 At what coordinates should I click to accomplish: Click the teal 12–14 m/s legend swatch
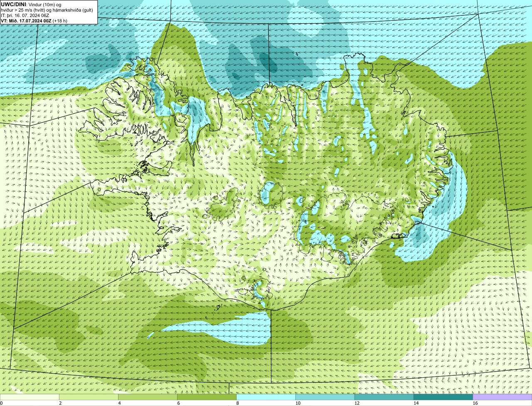pyautogui.click(x=384, y=397)
